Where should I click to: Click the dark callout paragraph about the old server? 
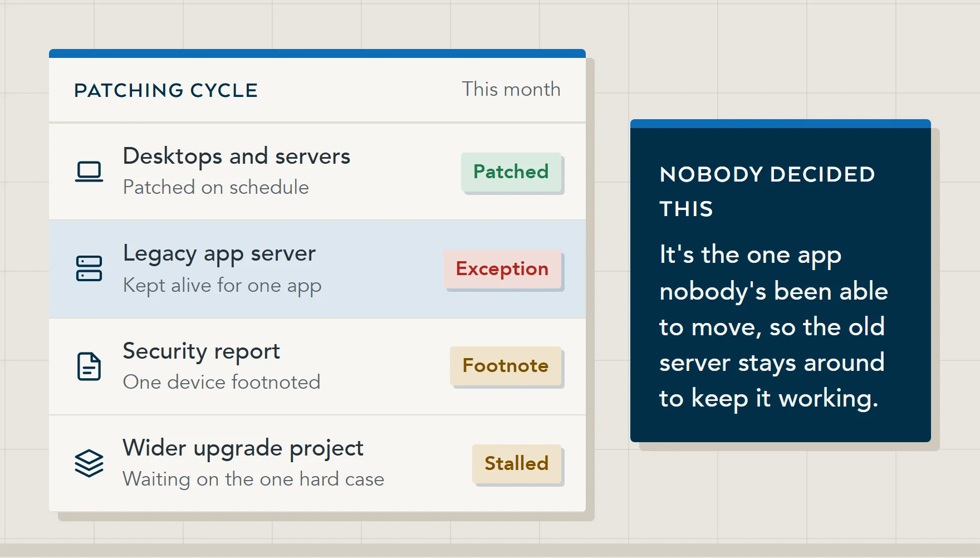[774, 327]
